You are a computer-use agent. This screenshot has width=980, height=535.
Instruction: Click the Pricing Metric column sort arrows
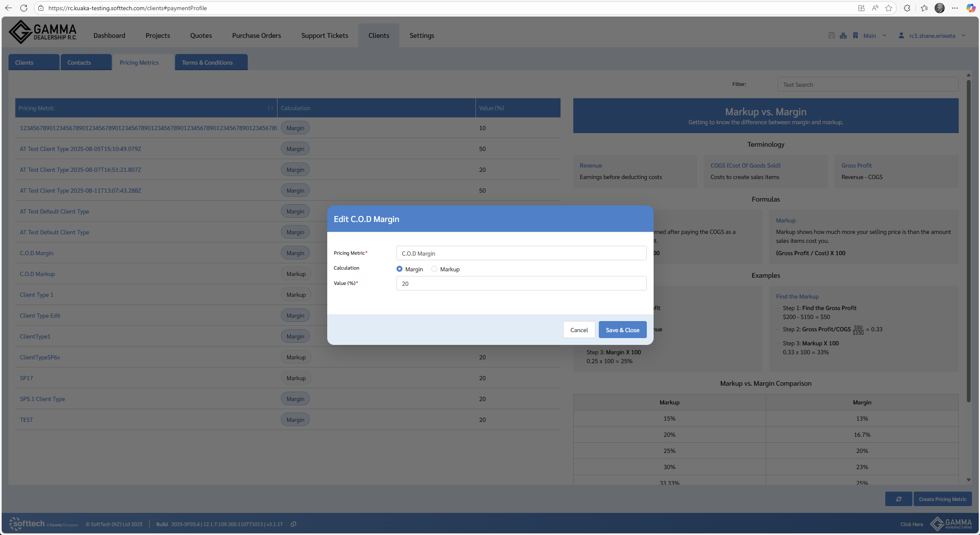coord(270,108)
